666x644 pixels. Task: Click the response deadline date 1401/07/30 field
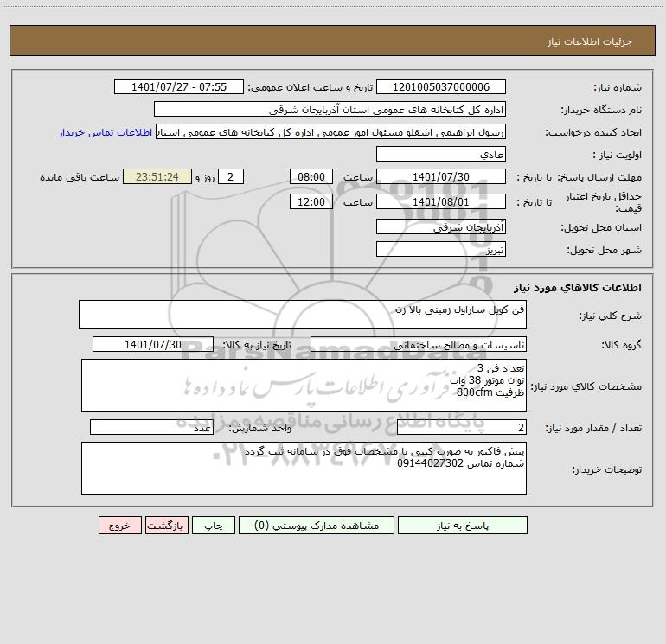click(x=441, y=177)
